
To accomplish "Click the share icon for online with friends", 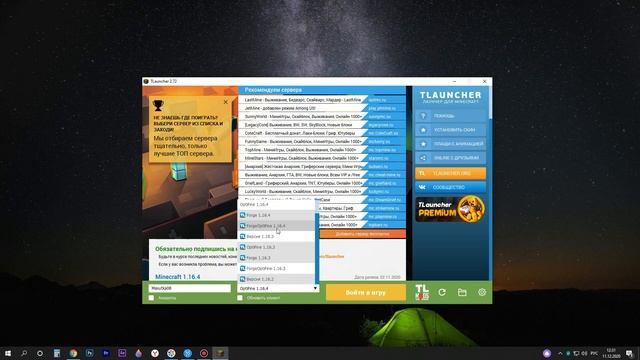I will point(423,158).
